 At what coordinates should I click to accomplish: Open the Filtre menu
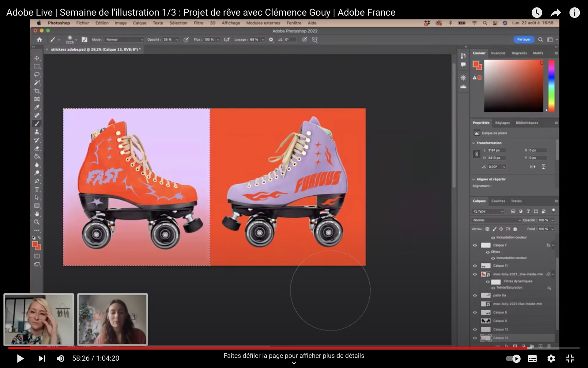pyautogui.click(x=198, y=23)
